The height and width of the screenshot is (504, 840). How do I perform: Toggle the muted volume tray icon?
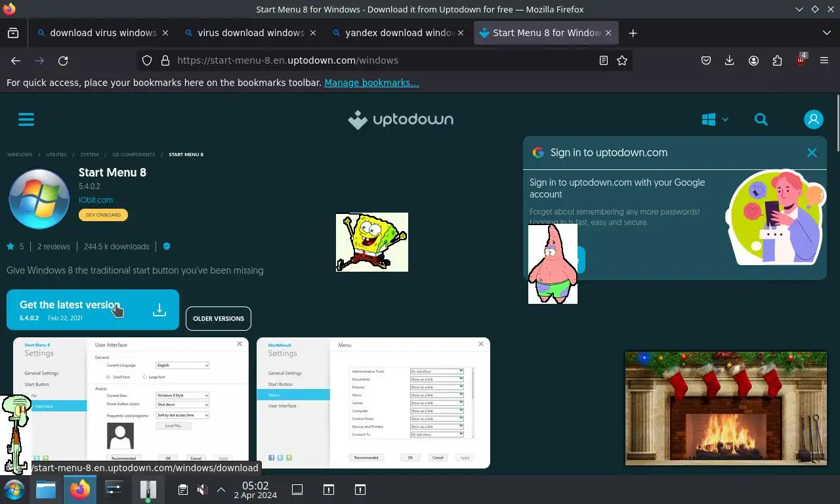click(x=203, y=490)
